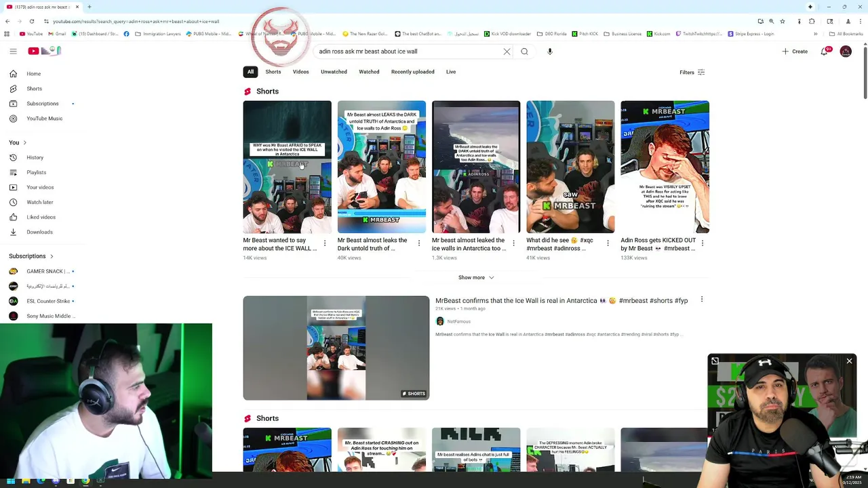Open the NetFamous channel link
Image resolution: width=868 pixels, height=488 pixels.
(458, 321)
